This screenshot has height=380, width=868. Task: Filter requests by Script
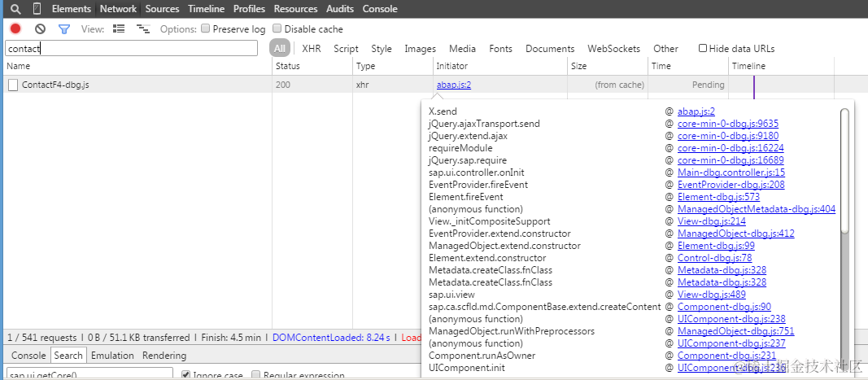tap(346, 49)
